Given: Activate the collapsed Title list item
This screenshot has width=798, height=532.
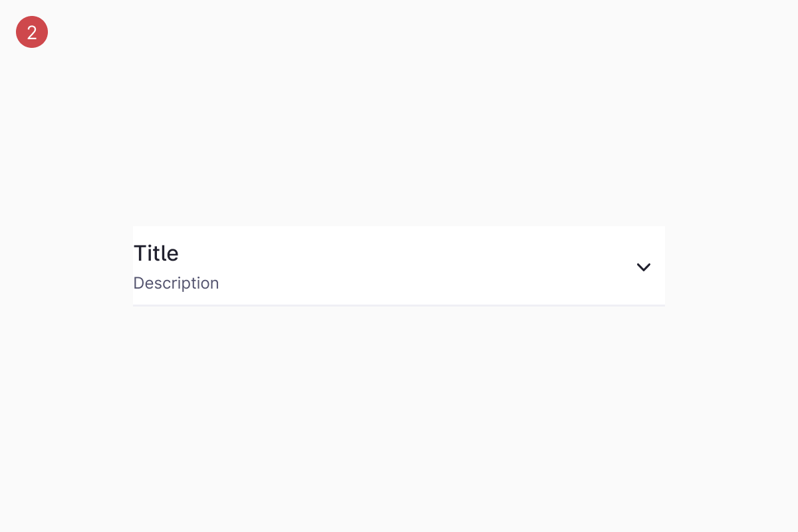Looking at the screenshot, I should click(399, 266).
